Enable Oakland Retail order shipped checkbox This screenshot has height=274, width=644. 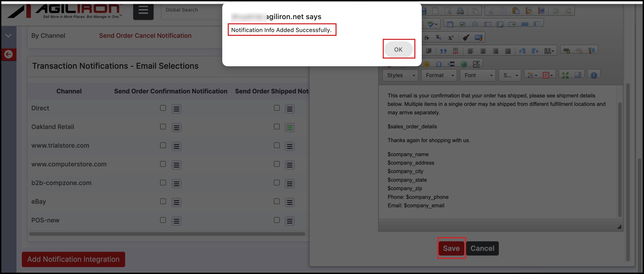click(x=277, y=127)
